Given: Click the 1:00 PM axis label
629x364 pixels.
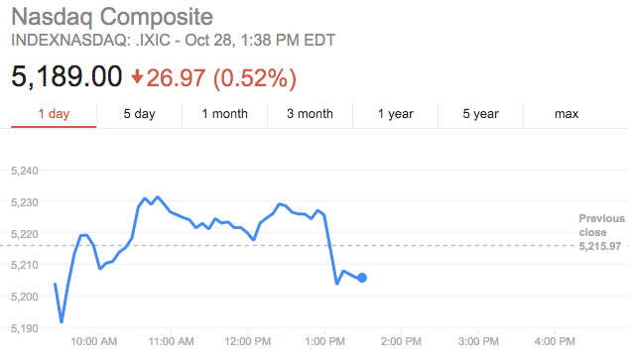Looking at the screenshot, I should 324,341.
